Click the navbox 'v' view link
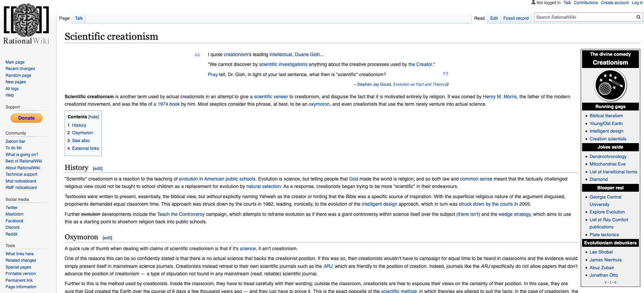Screen dimensions: 644x293 (x=606, y=282)
